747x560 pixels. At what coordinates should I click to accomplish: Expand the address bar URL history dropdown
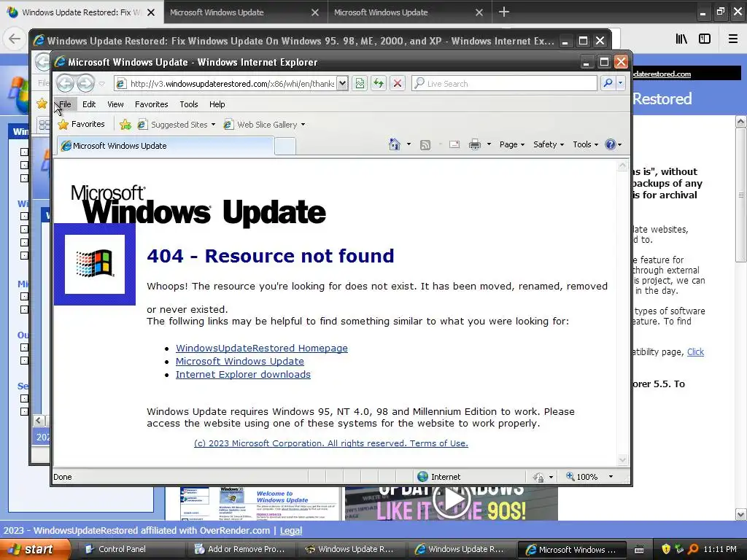tap(343, 83)
